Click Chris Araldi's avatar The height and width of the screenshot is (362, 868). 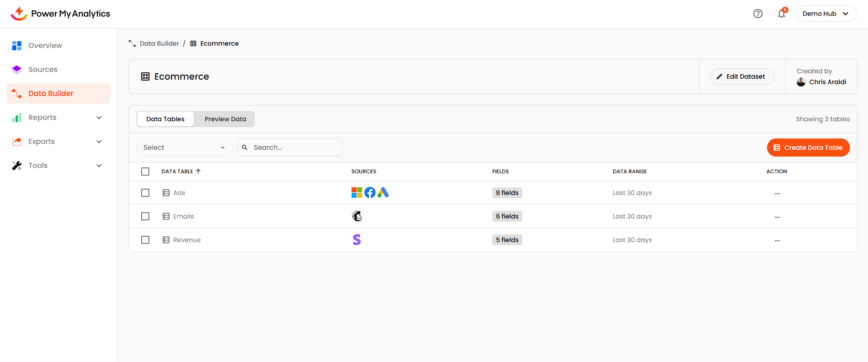pos(801,82)
